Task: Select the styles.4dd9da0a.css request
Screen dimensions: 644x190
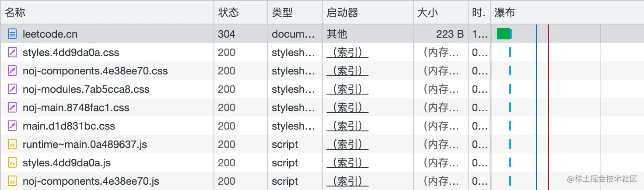Action: coord(322,52)
